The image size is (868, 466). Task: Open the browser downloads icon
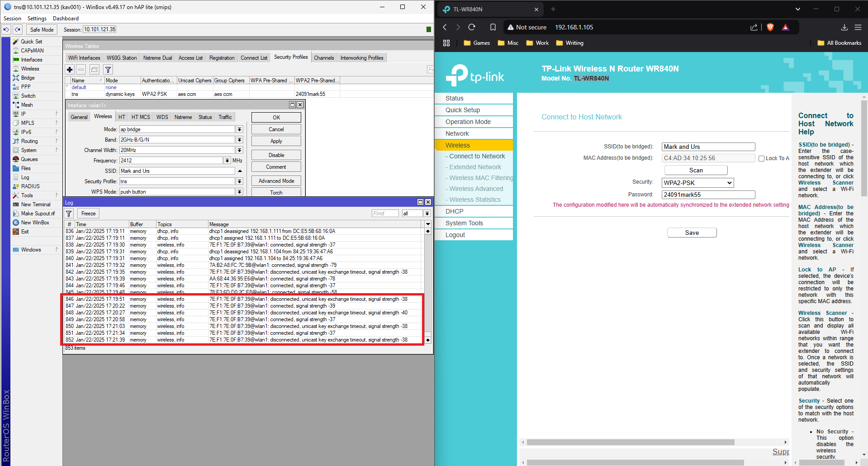[x=844, y=27]
